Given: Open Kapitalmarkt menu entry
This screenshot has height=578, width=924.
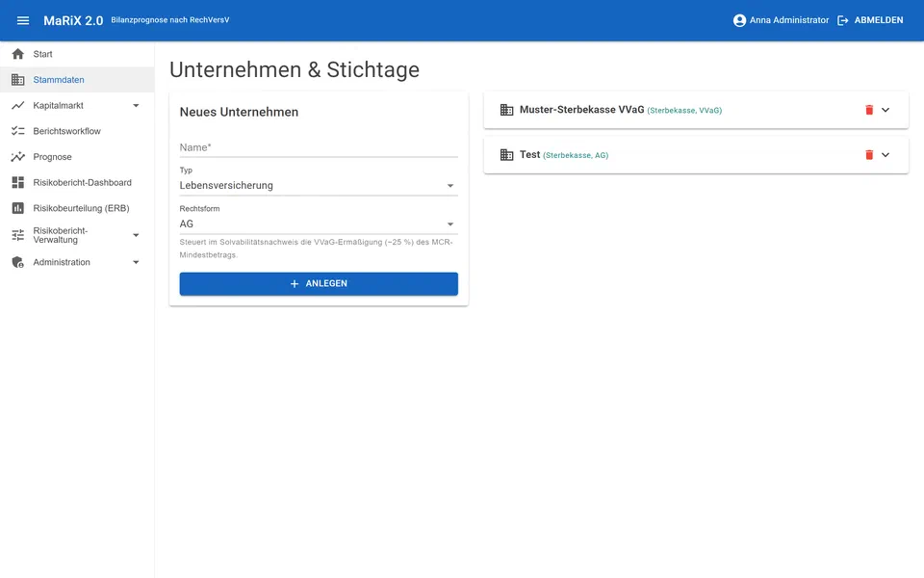Looking at the screenshot, I should [x=77, y=106].
